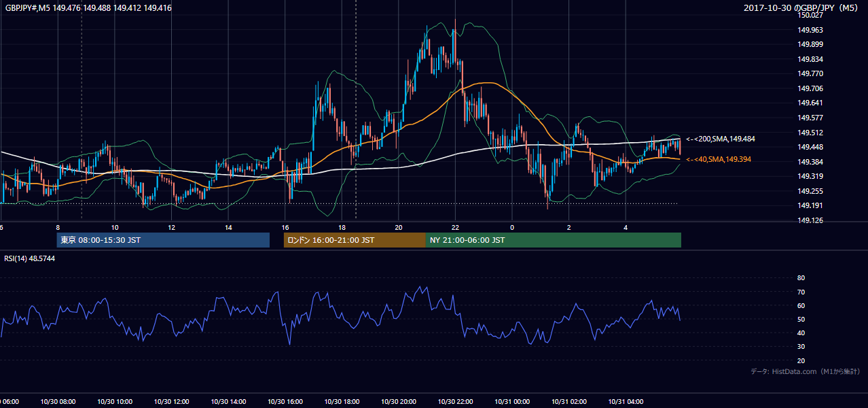Click price level 149.319 on the axis
Screen dimensions: 868x408
point(811,176)
